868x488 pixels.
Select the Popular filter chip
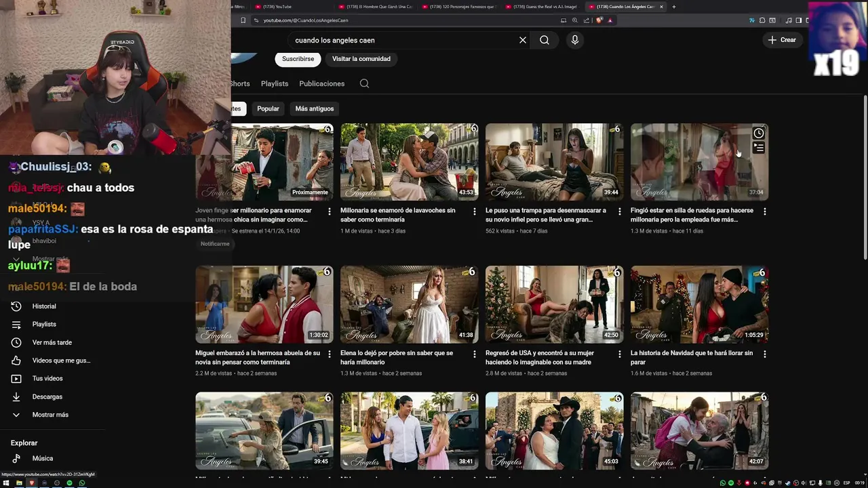coord(268,108)
